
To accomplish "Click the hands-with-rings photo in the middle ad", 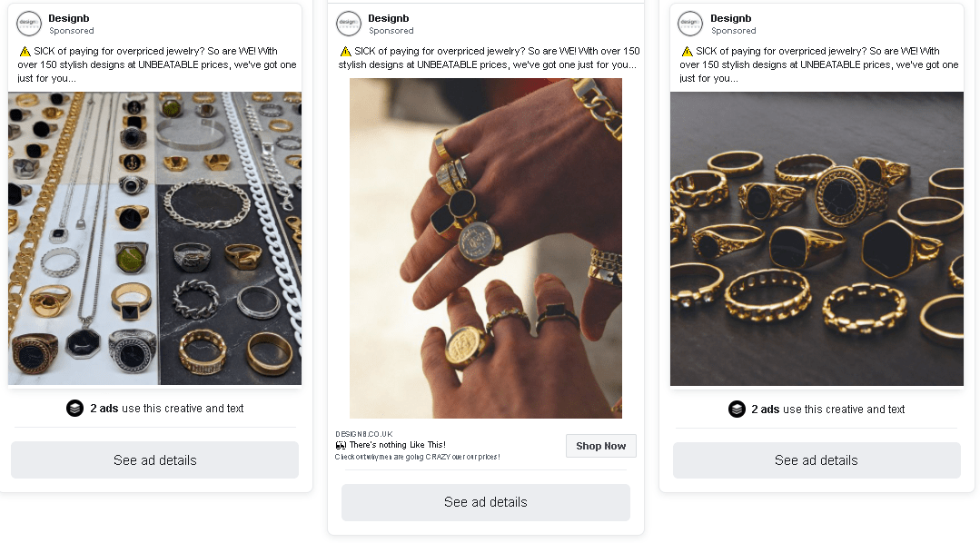I will point(486,247).
